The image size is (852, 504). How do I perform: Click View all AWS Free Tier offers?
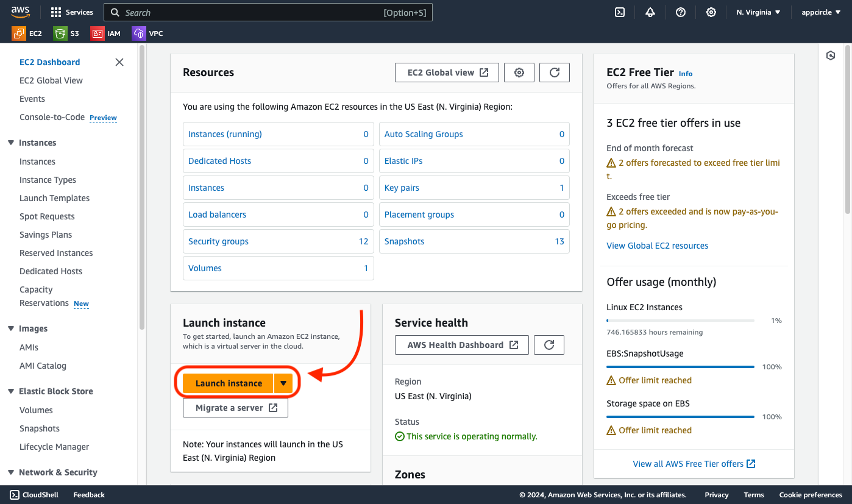(x=694, y=464)
